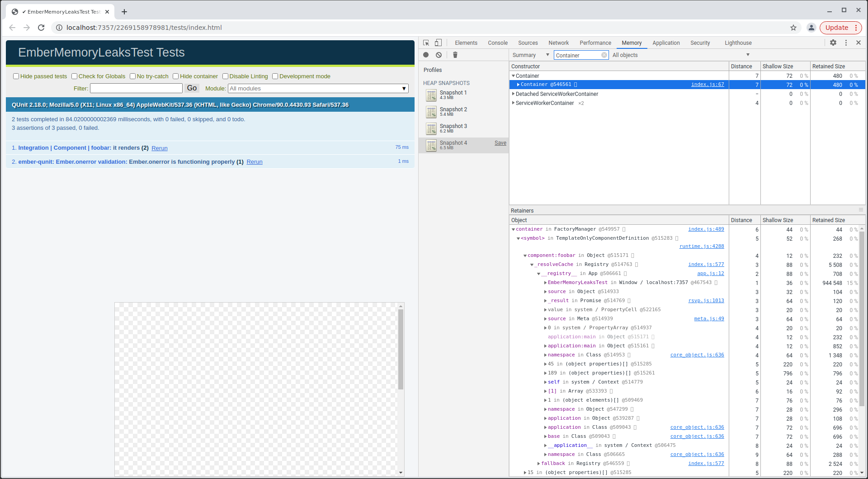
Task: Enable Check for Globals checkbox
Action: tap(74, 76)
